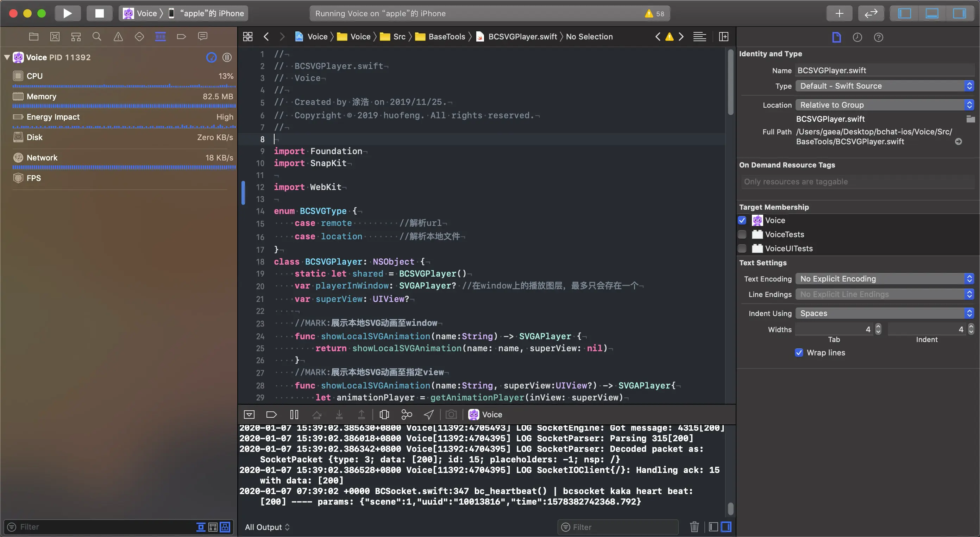Click the add editor split icon

point(724,37)
